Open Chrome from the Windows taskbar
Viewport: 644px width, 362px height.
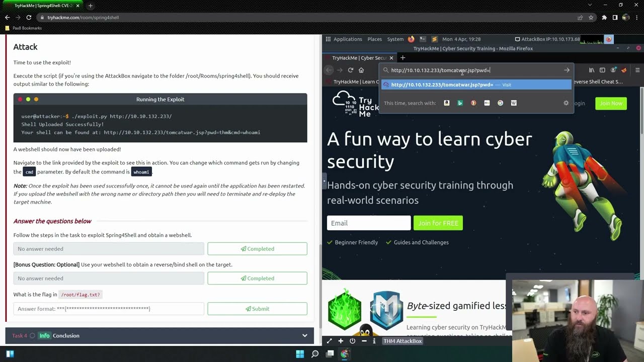click(345, 354)
